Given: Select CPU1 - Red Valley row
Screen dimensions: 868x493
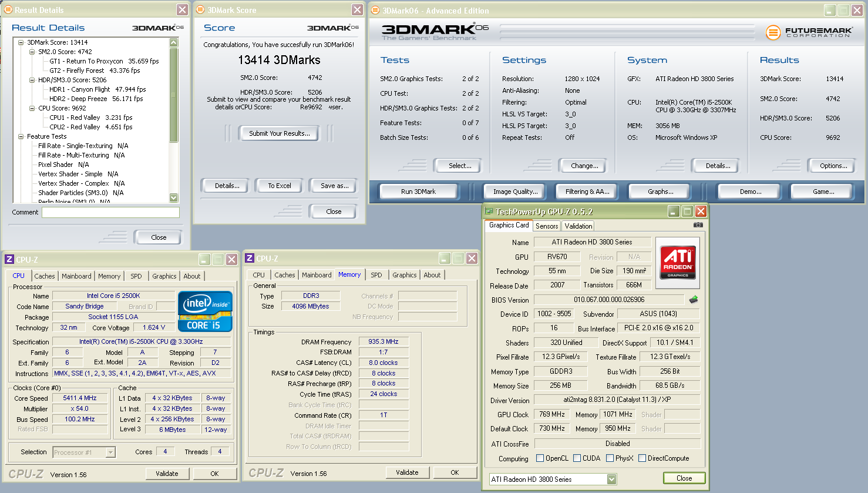Looking at the screenshot, I should [x=90, y=118].
